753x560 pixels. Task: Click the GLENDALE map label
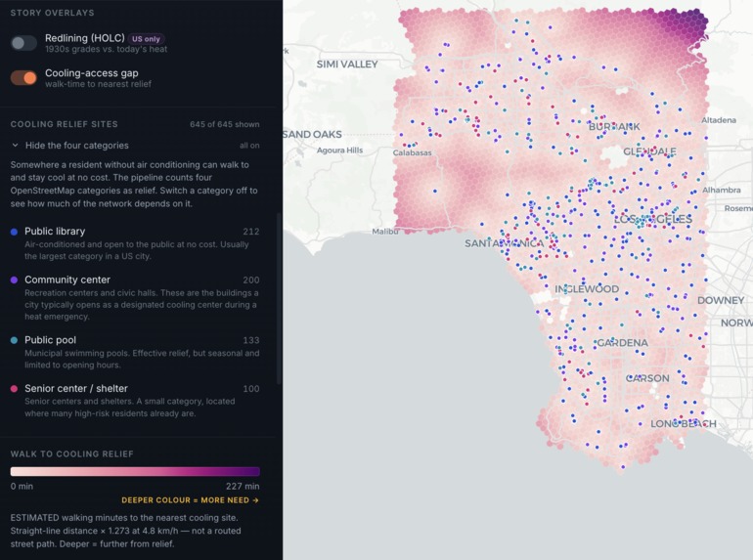649,151
